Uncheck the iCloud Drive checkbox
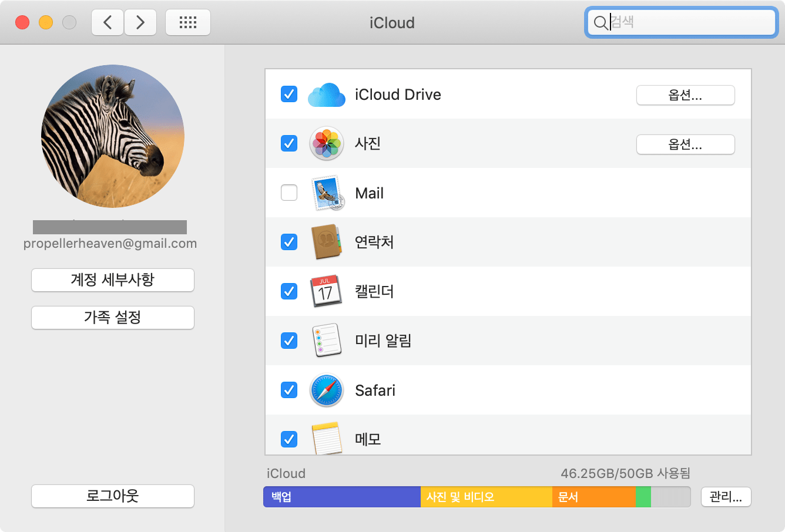This screenshot has height=532, width=785. (289, 94)
